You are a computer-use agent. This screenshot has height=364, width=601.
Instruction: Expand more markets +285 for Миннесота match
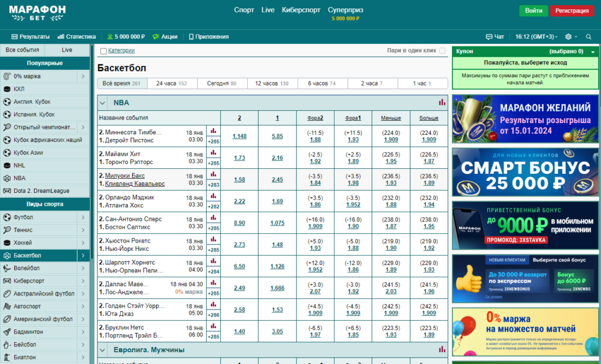click(213, 142)
